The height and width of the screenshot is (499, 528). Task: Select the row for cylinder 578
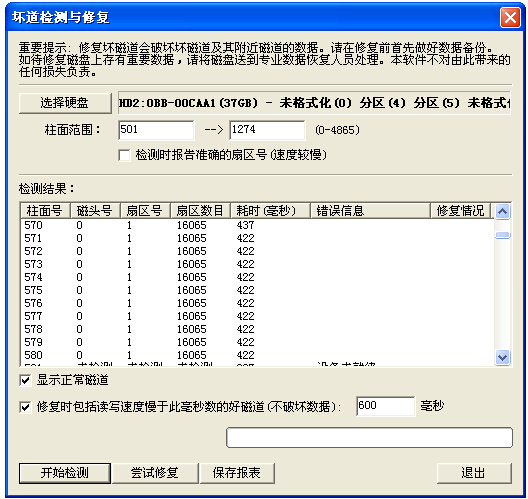[x=257, y=329]
